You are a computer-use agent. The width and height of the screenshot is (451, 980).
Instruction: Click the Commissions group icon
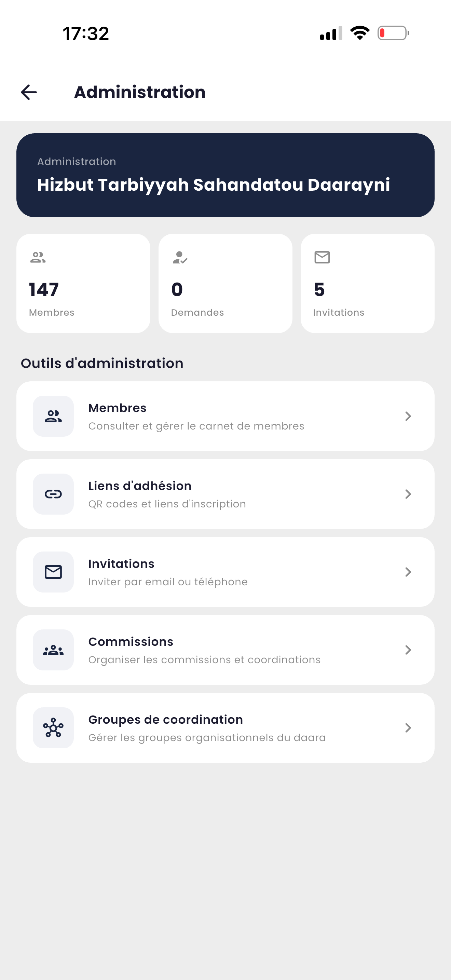coord(53,650)
